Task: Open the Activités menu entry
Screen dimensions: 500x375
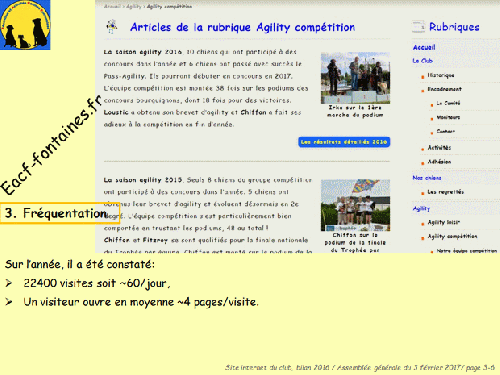Action: click(x=439, y=148)
